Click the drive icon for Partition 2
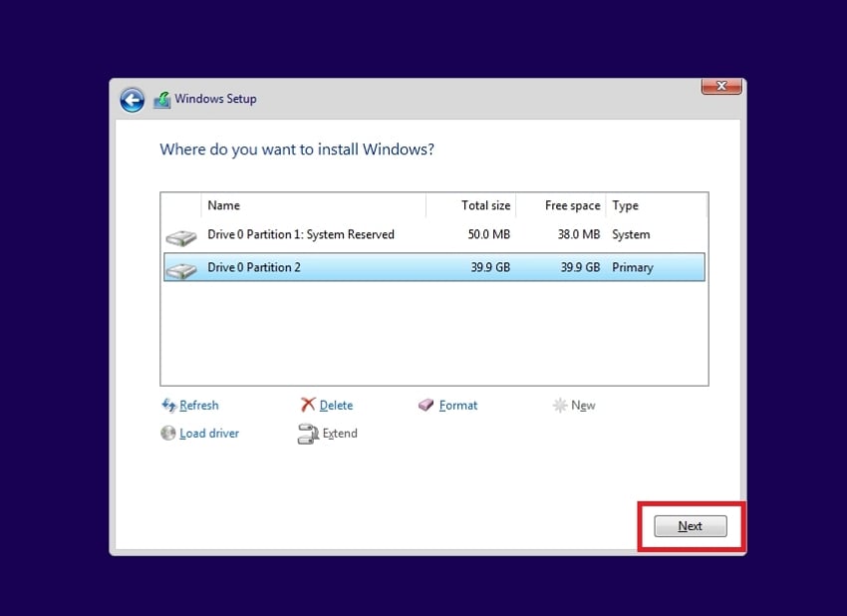 (x=181, y=270)
